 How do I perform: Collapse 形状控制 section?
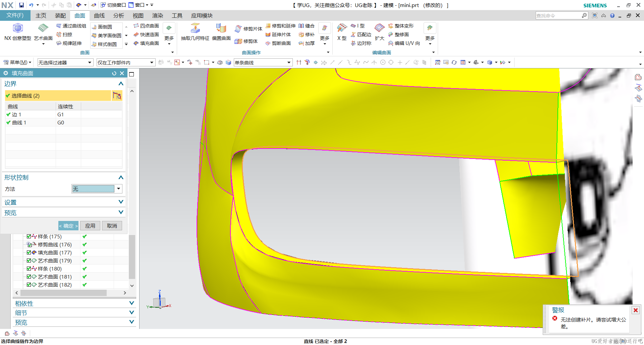coord(121,177)
